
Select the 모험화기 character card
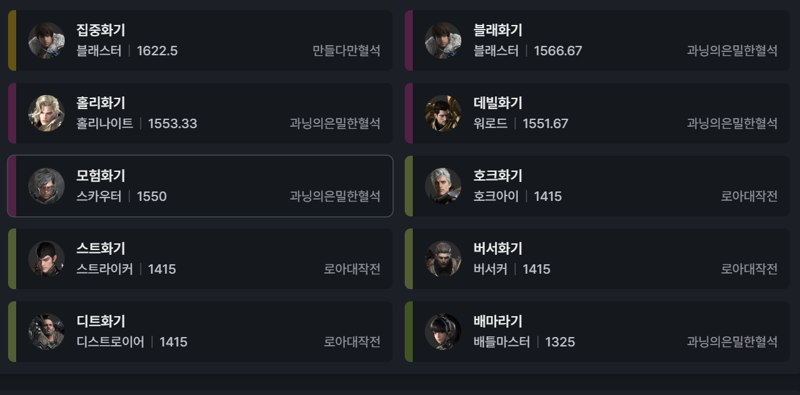pyautogui.click(x=200, y=186)
